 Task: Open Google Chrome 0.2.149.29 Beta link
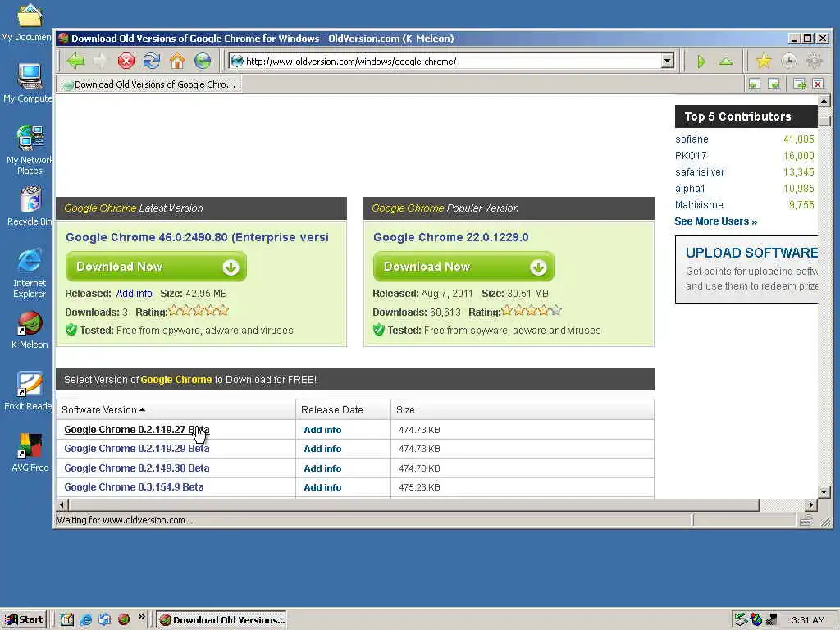pyautogui.click(x=137, y=449)
